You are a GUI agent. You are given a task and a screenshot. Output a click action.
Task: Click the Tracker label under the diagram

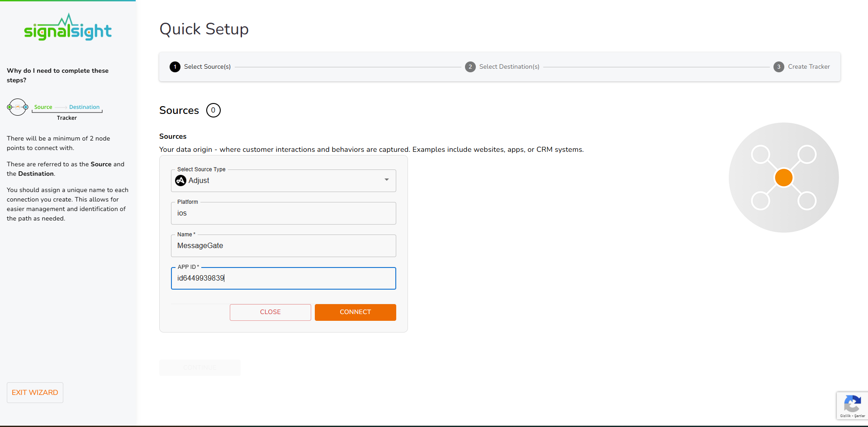pos(67,118)
